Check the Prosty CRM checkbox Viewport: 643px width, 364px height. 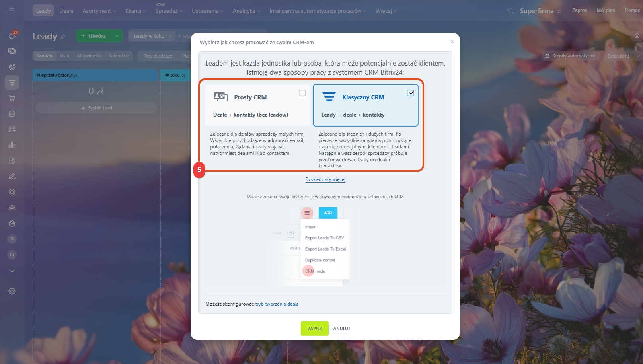click(x=302, y=93)
